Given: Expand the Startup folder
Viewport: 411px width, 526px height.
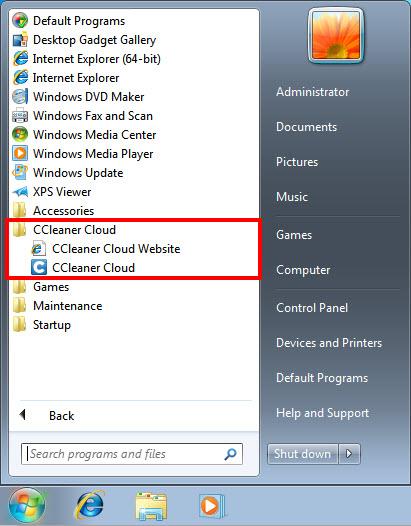Looking at the screenshot, I should coord(42,325).
